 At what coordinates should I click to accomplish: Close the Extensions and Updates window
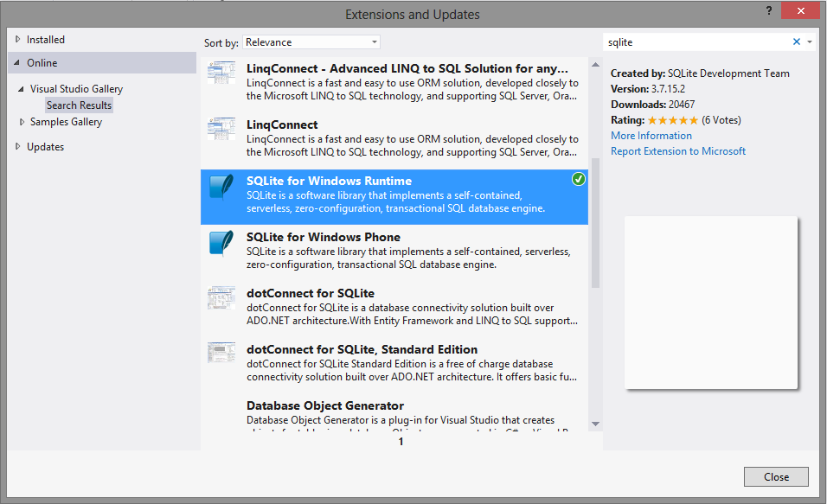pyautogui.click(x=801, y=10)
